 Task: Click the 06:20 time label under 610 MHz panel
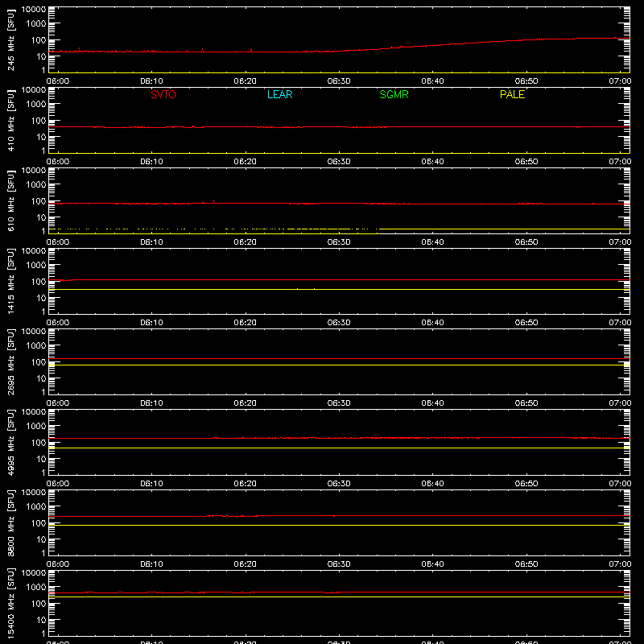tap(246, 242)
